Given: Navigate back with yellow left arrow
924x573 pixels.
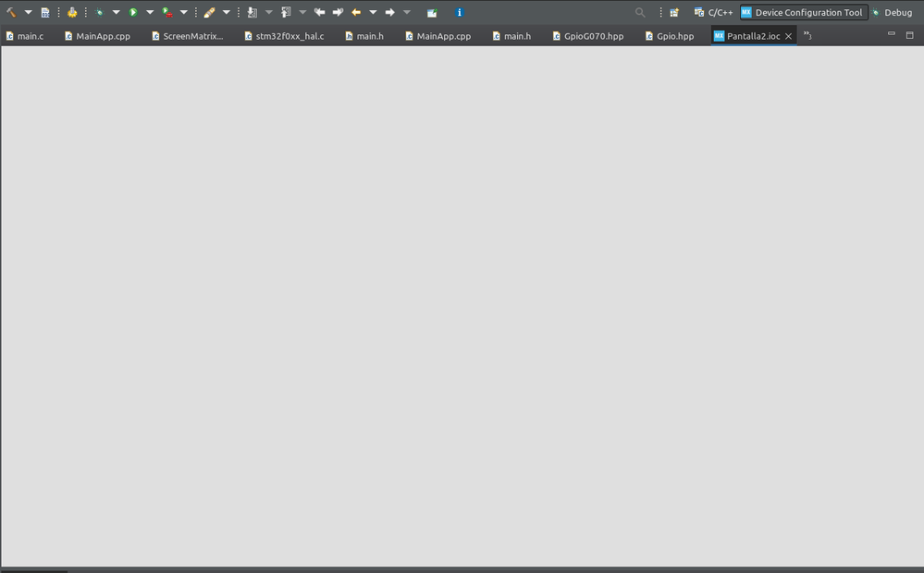Looking at the screenshot, I should [x=356, y=12].
